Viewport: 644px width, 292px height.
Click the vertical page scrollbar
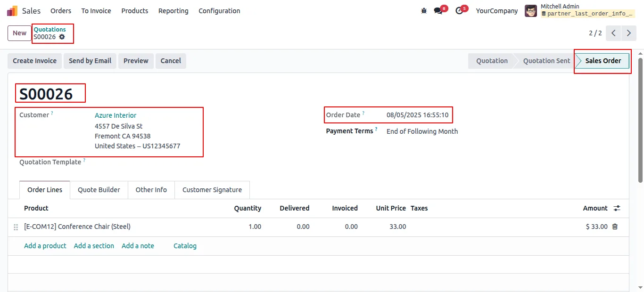[640, 120]
